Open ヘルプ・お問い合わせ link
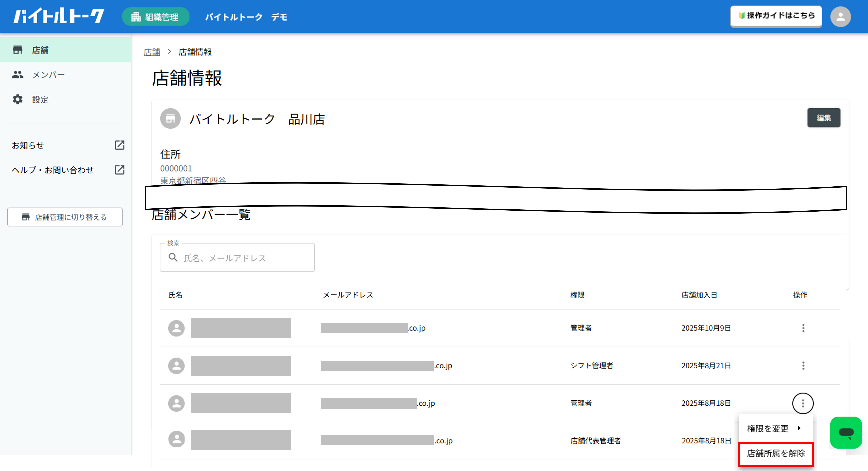This screenshot has height=471, width=868. [53, 170]
